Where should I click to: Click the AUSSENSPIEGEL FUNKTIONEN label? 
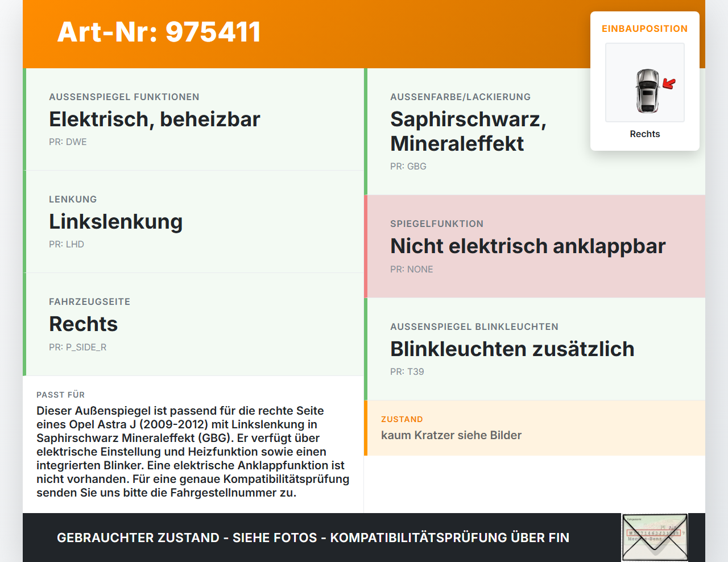pyautogui.click(x=124, y=97)
